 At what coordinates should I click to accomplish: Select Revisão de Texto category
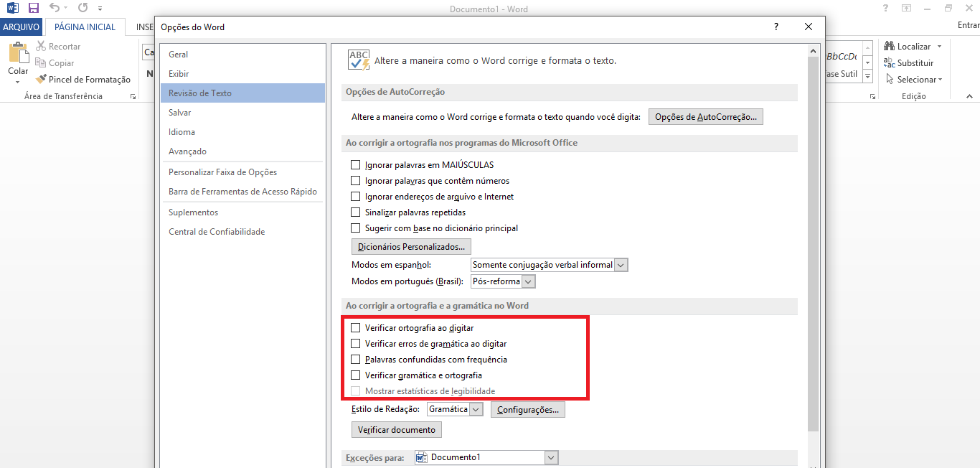243,93
